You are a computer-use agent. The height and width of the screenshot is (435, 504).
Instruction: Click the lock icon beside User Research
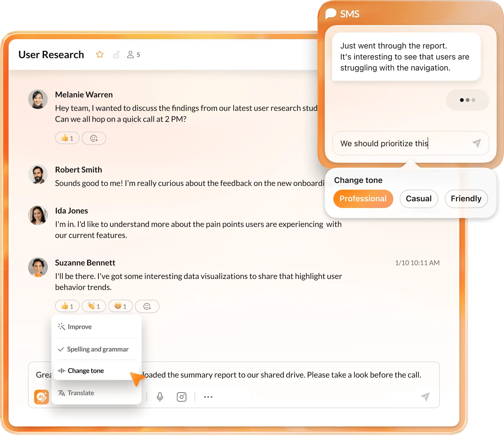tap(116, 55)
